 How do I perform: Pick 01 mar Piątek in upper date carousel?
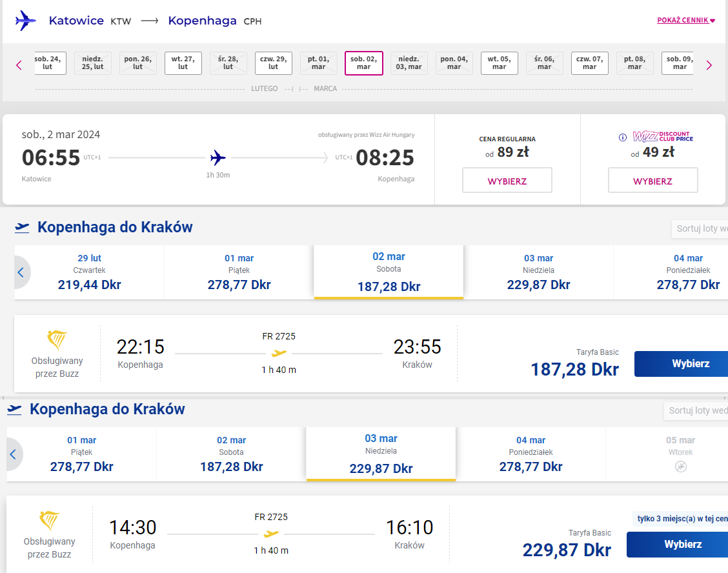(239, 272)
